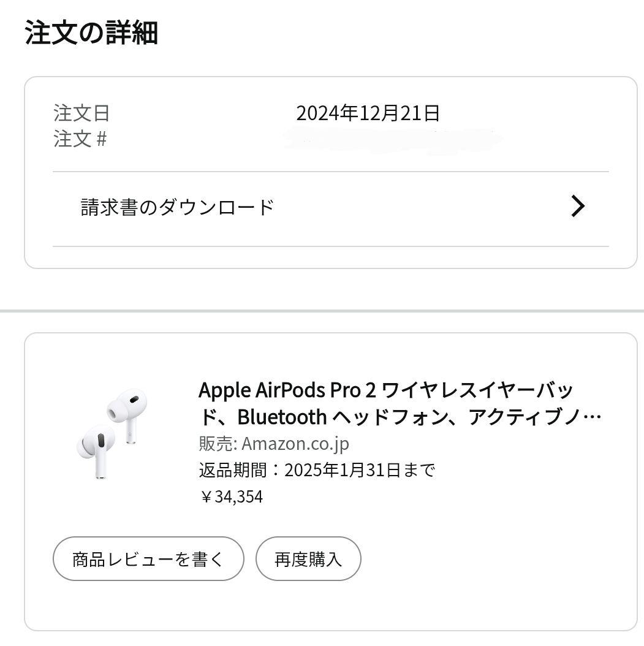Select the 再度購入 repurchase button
Screen dimensions: 644x646
tap(308, 558)
